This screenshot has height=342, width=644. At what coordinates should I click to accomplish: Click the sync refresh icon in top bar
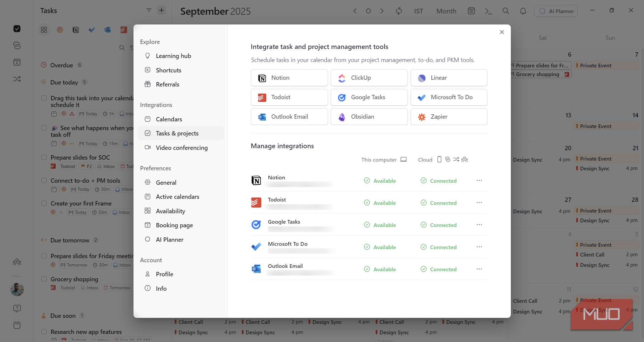coord(399,11)
